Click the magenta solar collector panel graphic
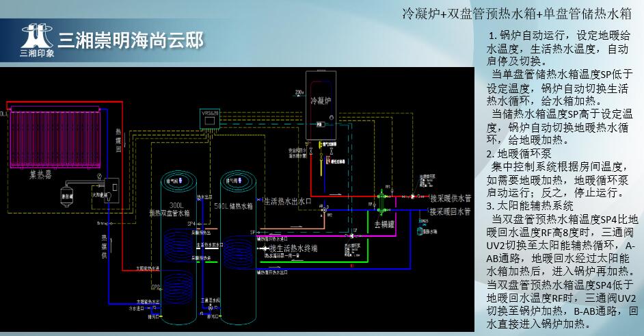Viewport: 644px width, 336px height. pos(55,138)
